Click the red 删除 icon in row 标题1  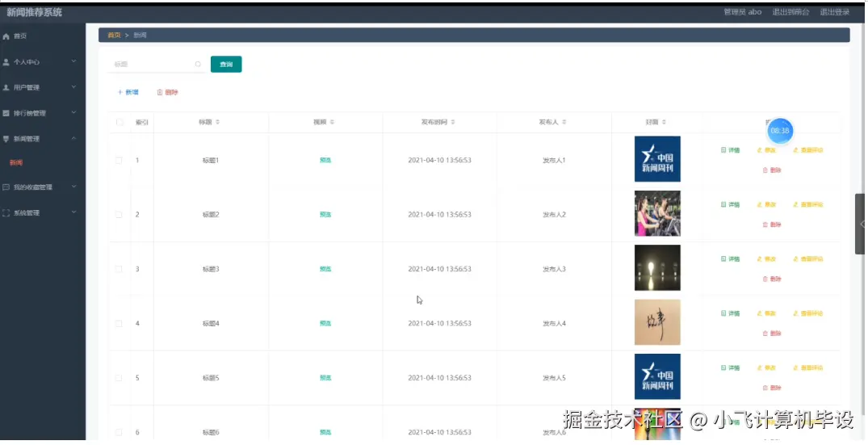pos(765,170)
